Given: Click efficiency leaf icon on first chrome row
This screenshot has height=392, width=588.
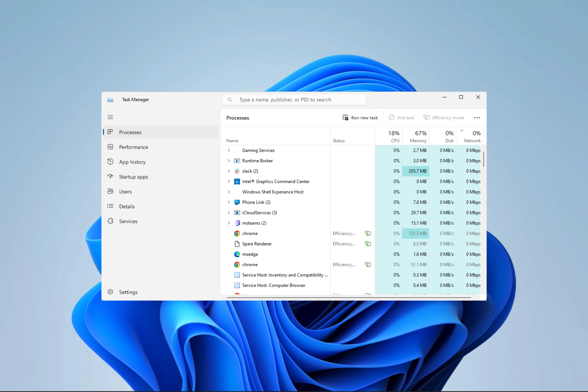Looking at the screenshot, I should coord(368,233).
